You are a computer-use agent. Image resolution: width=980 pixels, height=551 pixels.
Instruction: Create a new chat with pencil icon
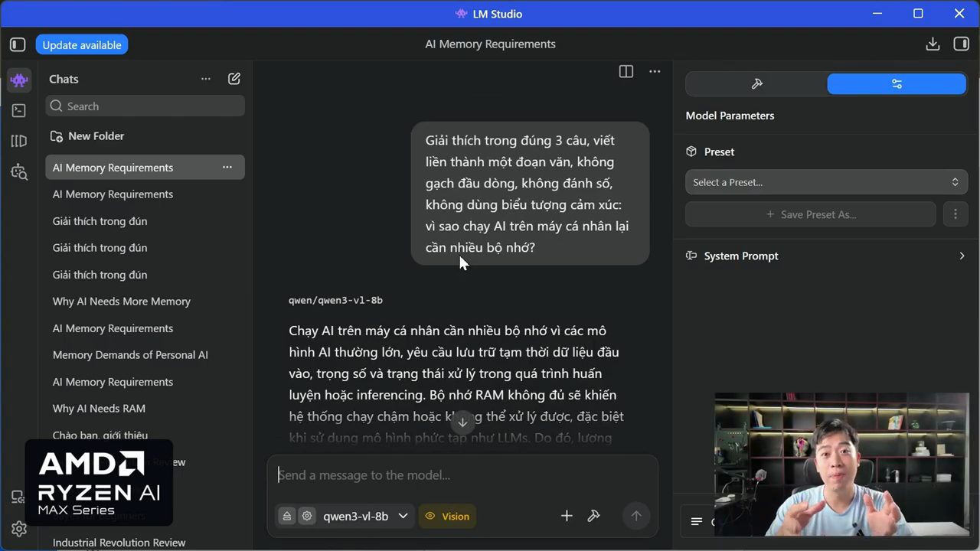(x=234, y=79)
